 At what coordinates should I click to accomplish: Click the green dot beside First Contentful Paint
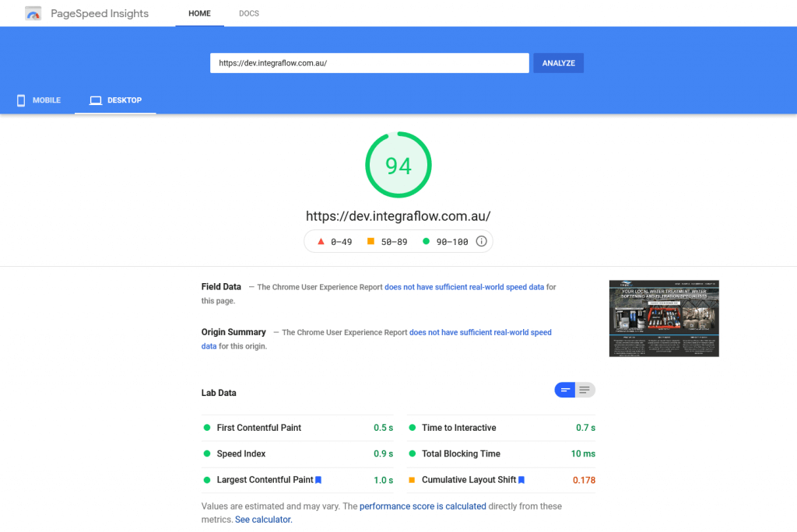(206, 427)
